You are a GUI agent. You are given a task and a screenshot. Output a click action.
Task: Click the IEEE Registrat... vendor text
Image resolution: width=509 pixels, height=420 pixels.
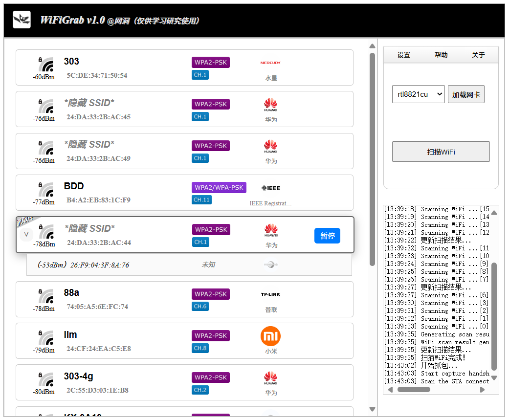[x=270, y=203]
